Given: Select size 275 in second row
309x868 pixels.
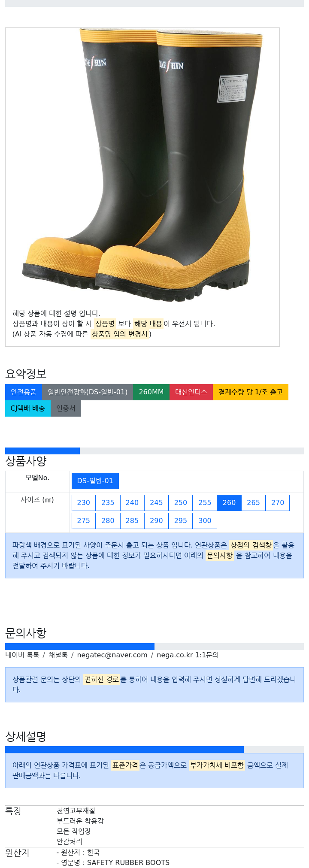Looking at the screenshot, I should (84, 520).
